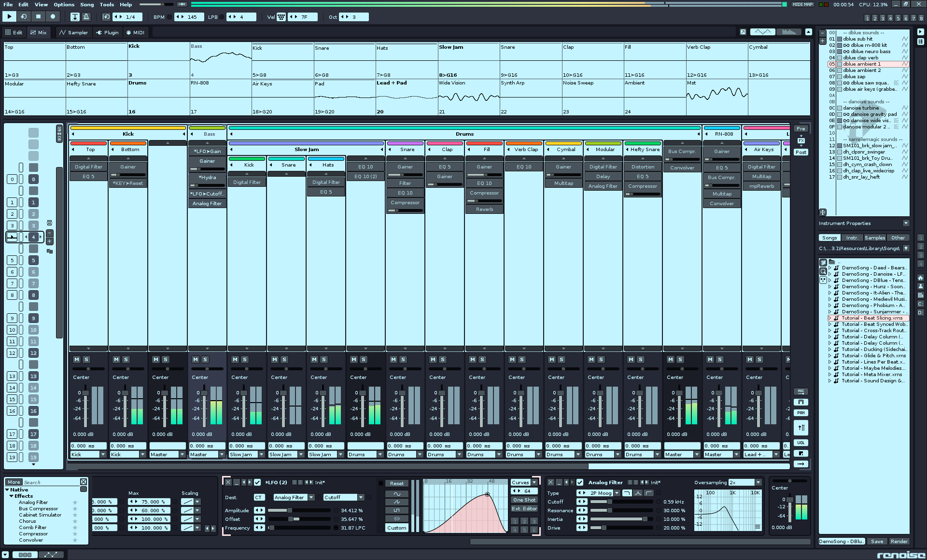Show the spectrum analyzer view icon
This screenshot has height=560, width=927.
point(789,32)
